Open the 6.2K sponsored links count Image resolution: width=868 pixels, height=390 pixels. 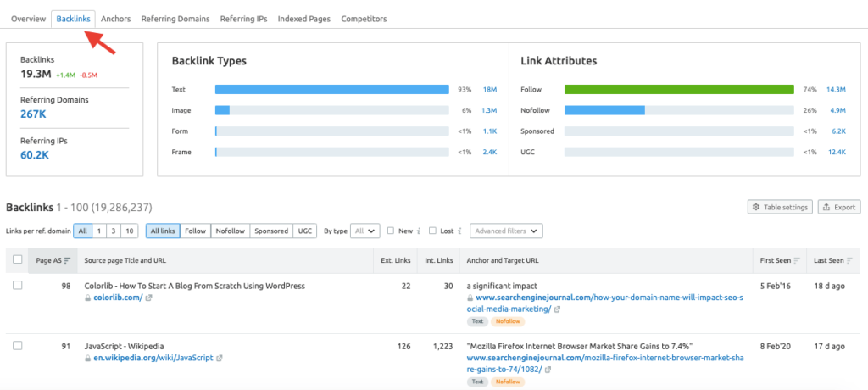pos(838,131)
